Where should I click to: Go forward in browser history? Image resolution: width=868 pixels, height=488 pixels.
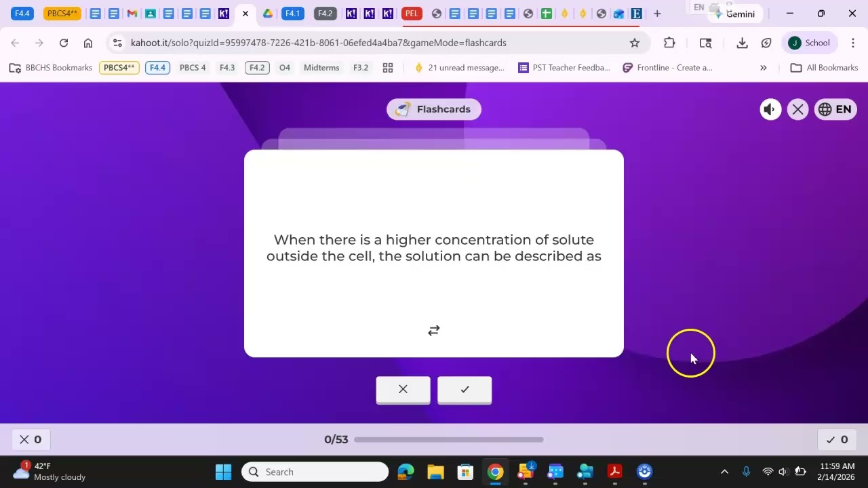[x=39, y=43]
